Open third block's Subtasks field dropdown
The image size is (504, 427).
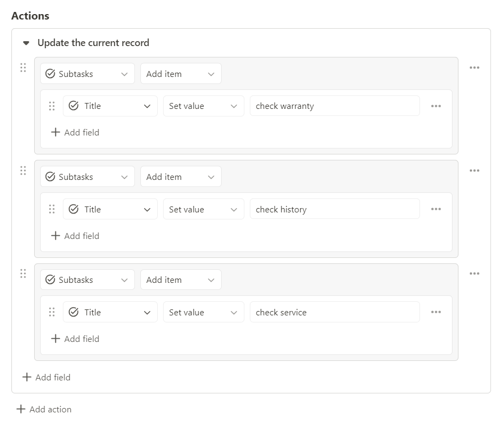87,280
